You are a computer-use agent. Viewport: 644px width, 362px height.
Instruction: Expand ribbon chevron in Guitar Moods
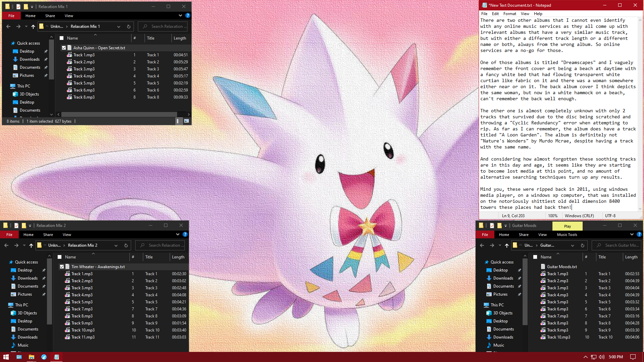[632, 234]
